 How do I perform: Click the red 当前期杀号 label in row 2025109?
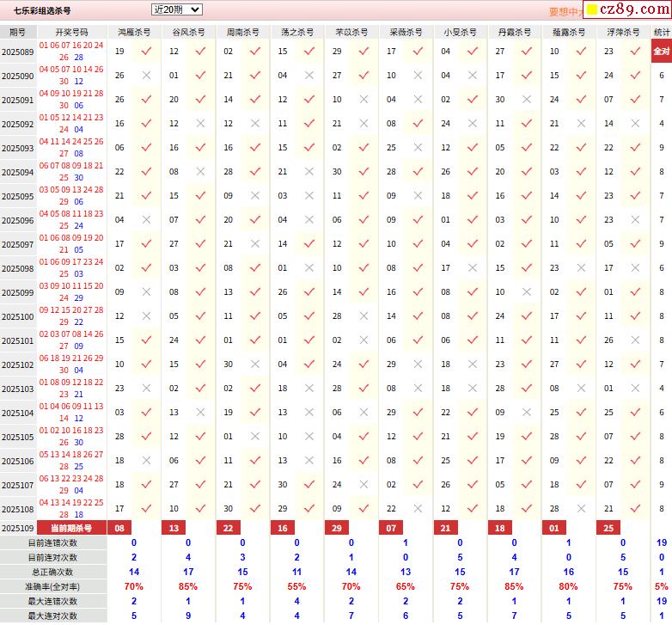(x=71, y=528)
